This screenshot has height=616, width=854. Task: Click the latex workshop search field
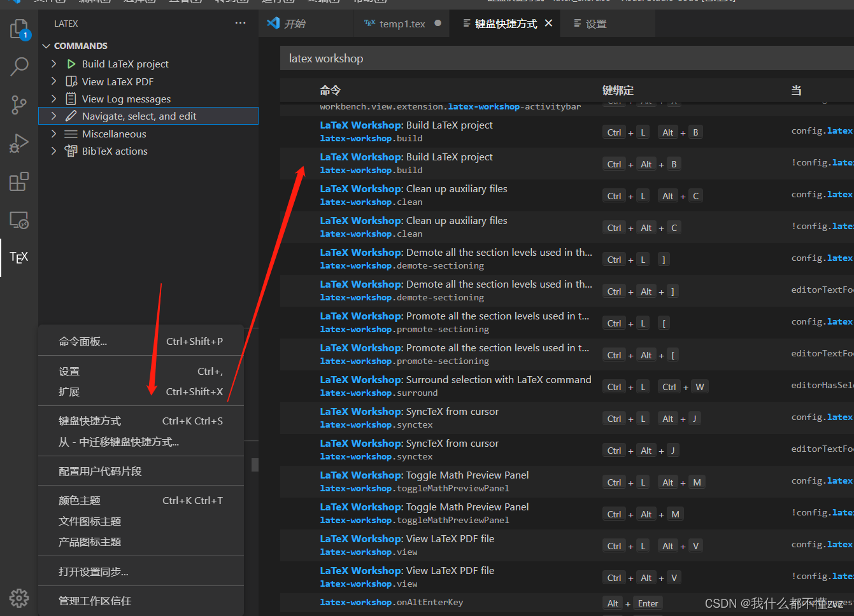click(567, 59)
